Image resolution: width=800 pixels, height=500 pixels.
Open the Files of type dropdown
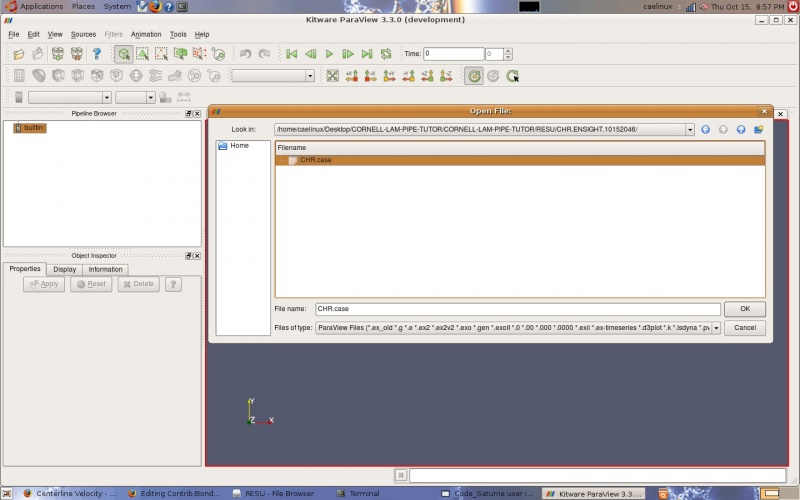(x=716, y=328)
